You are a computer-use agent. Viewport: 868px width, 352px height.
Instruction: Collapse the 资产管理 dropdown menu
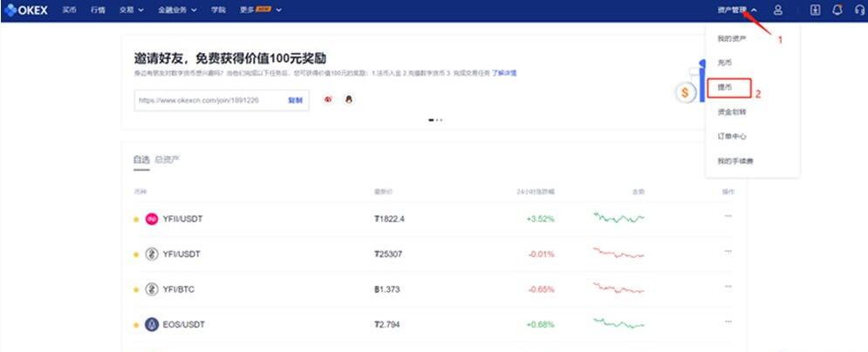coord(737,10)
